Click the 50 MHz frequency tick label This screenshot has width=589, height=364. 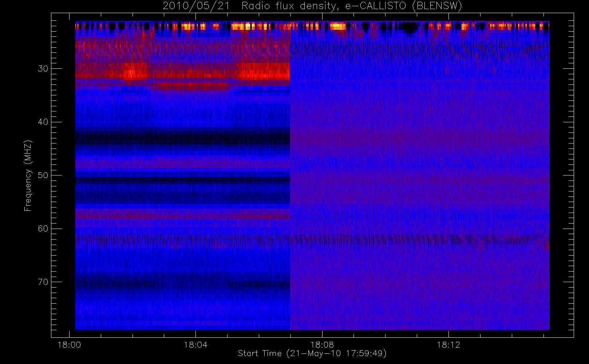click(x=43, y=175)
